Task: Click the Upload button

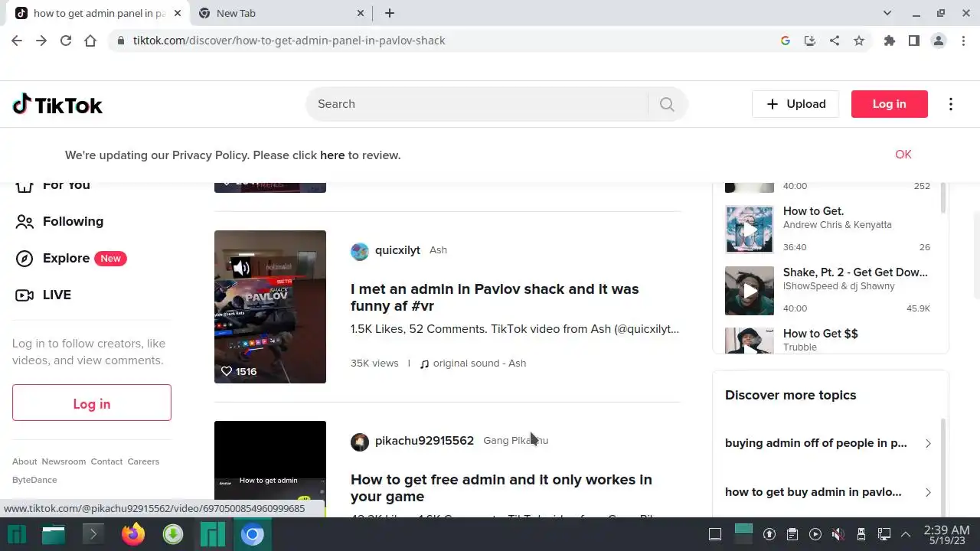Action: point(795,104)
